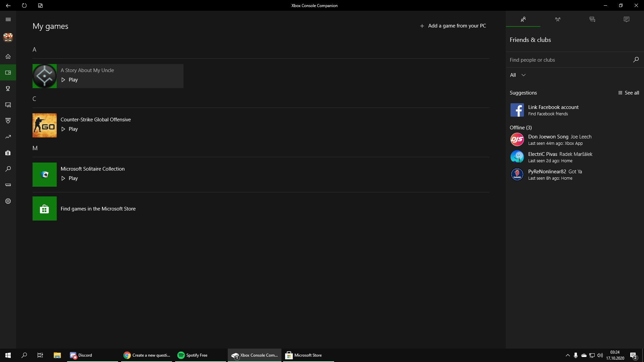Open the Windows Start menu
Image resolution: width=644 pixels, height=362 pixels.
pyautogui.click(x=8, y=355)
